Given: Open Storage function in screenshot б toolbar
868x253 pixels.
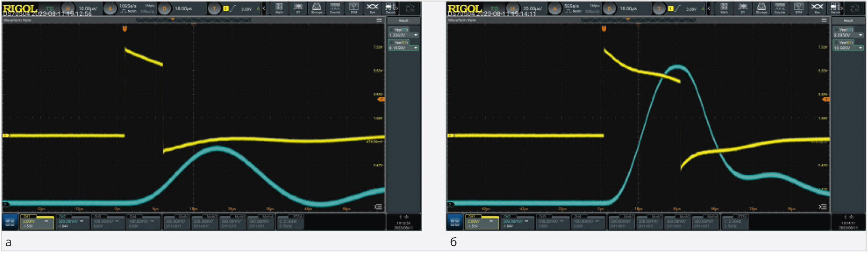Looking at the screenshot, I should coord(761,8).
